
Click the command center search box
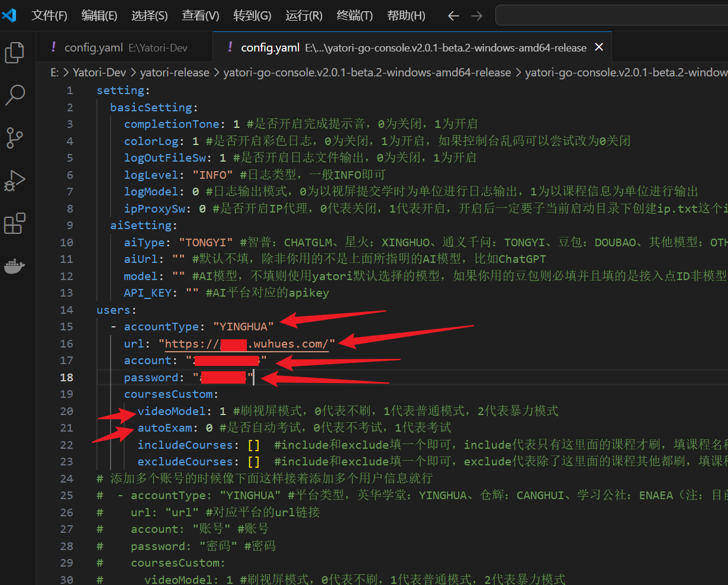[610, 16]
